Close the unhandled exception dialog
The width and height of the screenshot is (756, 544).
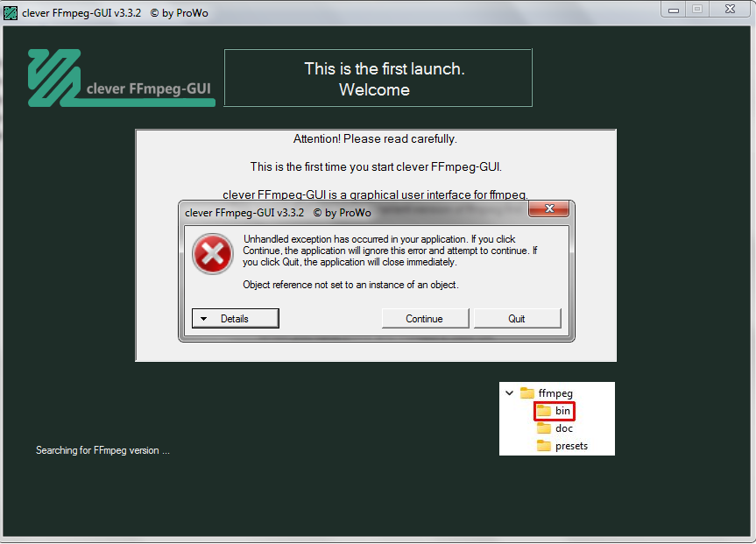[548, 208]
